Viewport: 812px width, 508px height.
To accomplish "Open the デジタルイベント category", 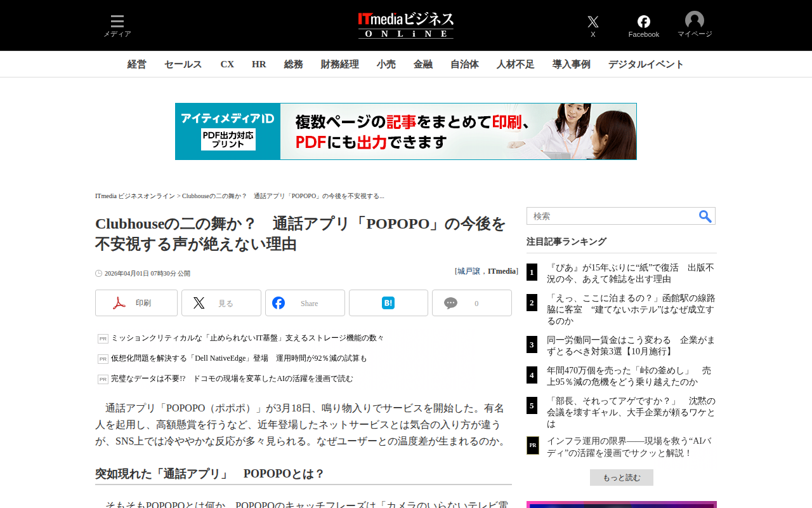I will tap(646, 64).
